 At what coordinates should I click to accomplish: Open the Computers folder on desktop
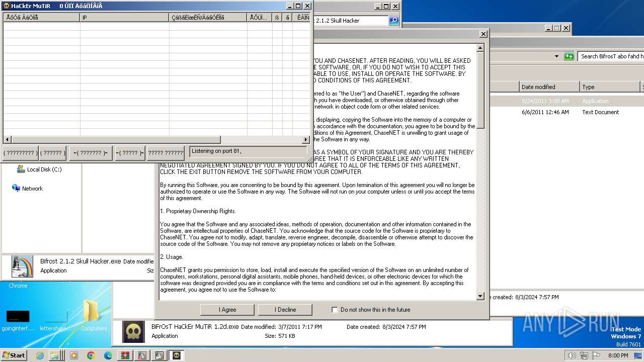(94, 316)
